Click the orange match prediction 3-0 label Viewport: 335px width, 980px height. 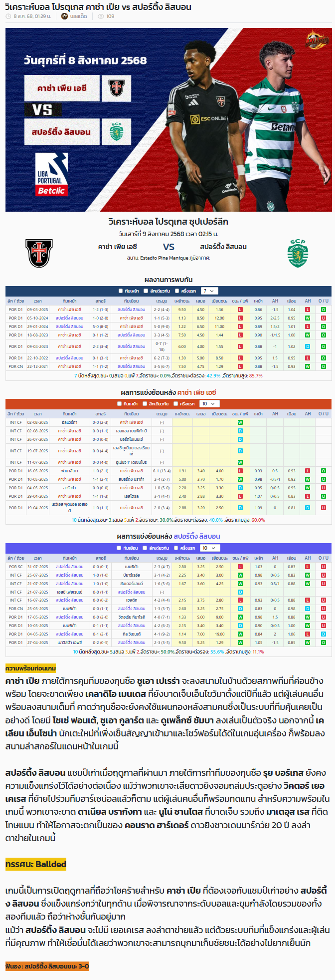47,967
